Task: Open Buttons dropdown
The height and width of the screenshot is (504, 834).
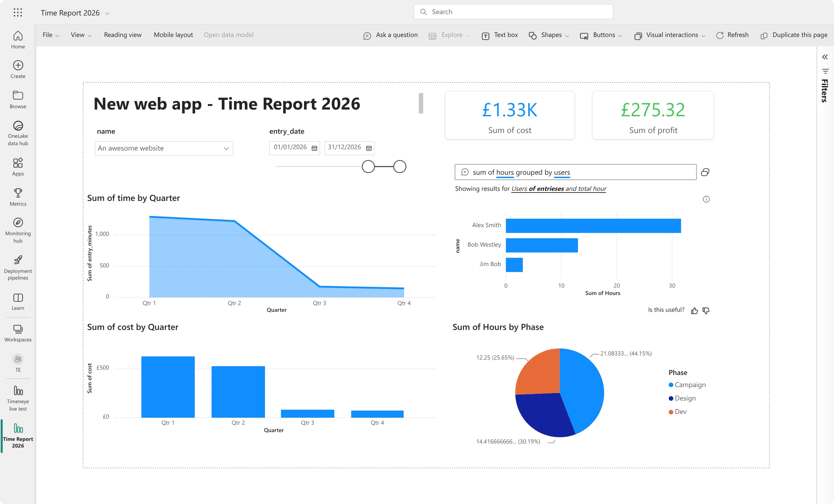Action: tap(601, 35)
